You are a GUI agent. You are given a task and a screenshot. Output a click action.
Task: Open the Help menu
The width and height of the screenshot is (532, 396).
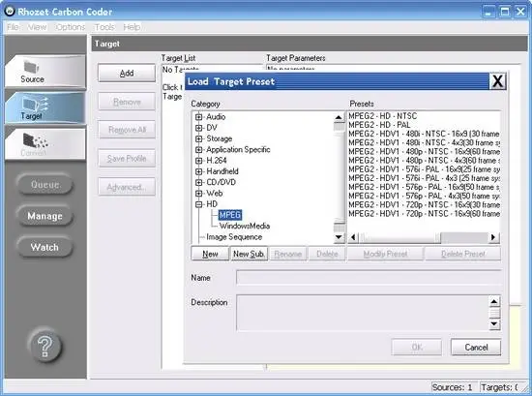tap(132, 27)
